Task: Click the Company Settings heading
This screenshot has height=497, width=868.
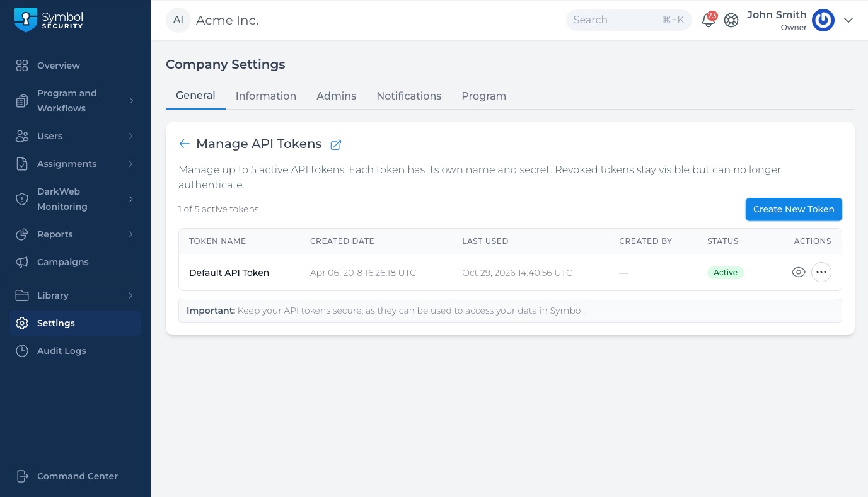Action: pyautogui.click(x=226, y=64)
